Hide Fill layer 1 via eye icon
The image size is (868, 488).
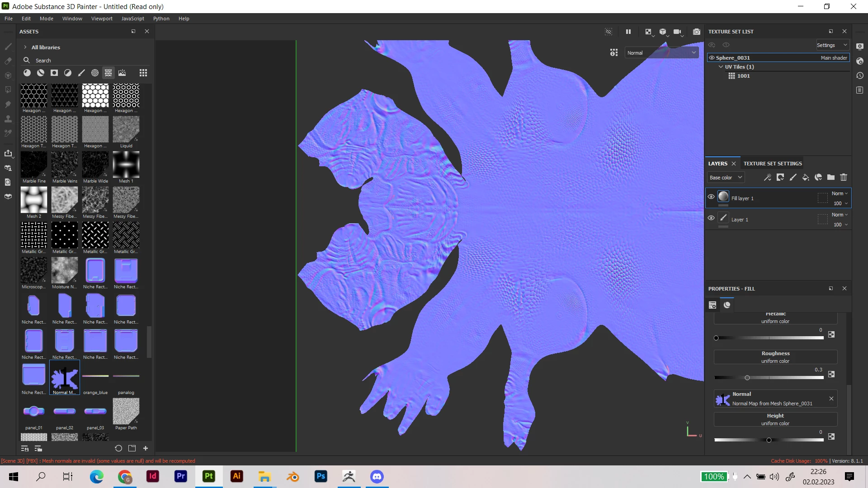pyautogui.click(x=711, y=197)
